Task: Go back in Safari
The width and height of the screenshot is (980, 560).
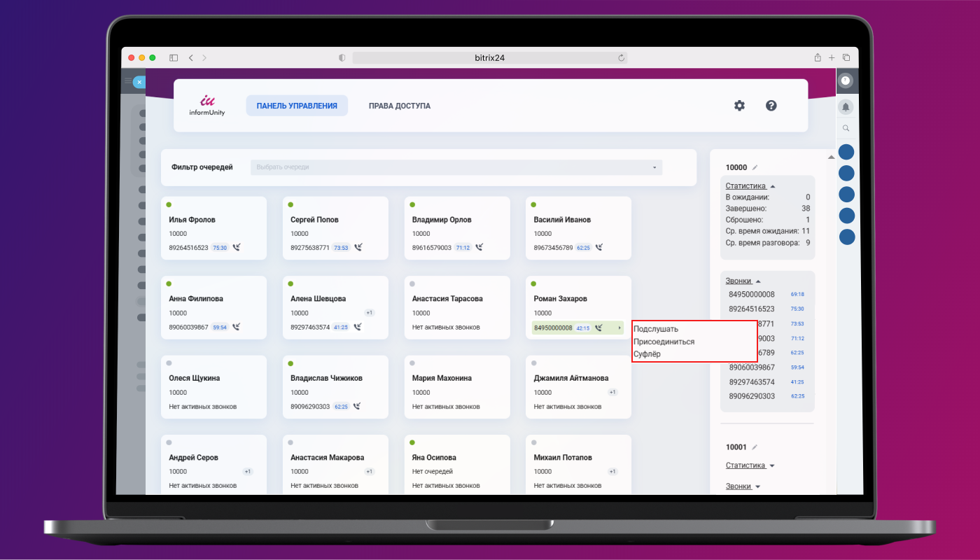Action: tap(190, 57)
